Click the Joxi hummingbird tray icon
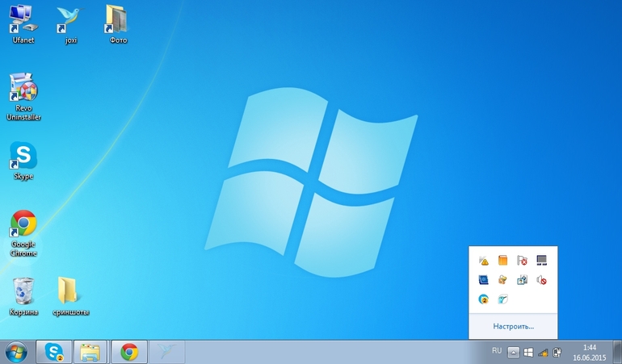The width and height of the screenshot is (622, 364). coord(502,299)
